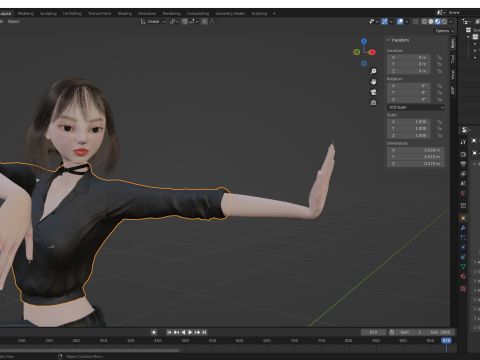Click the Dimensions Z field

416,164
